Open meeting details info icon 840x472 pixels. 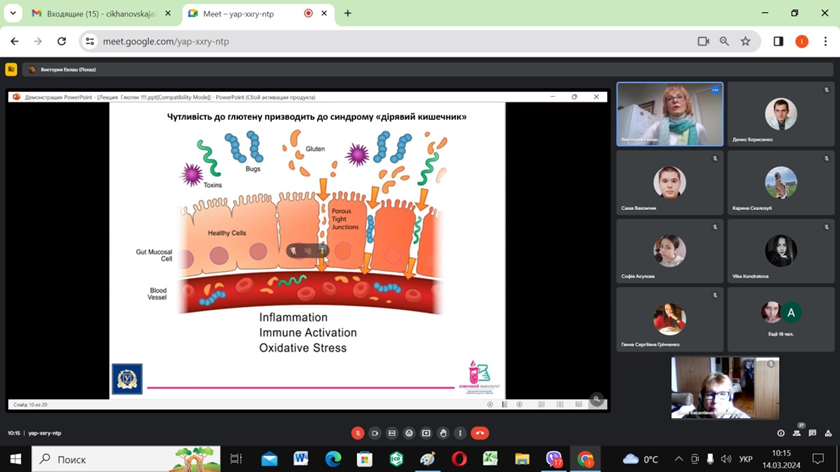click(x=781, y=433)
